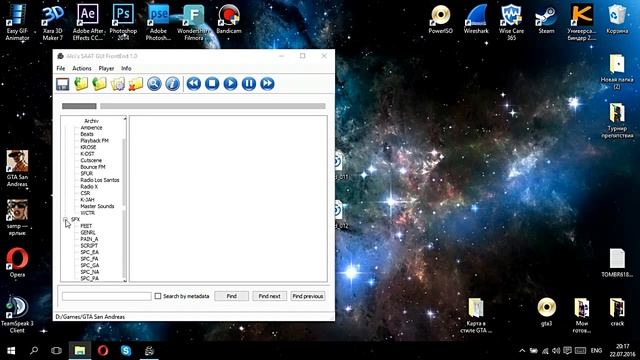
Task: Select the K-JAH archive
Action: click(x=87, y=199)
